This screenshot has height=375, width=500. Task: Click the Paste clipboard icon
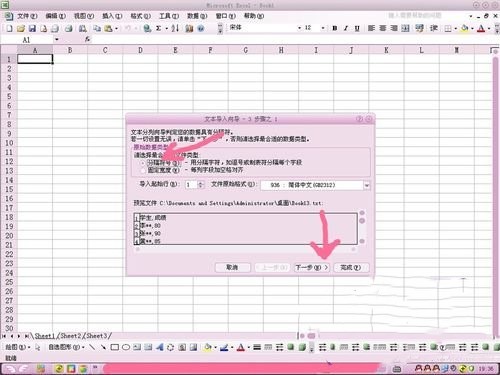click(108, 29)
